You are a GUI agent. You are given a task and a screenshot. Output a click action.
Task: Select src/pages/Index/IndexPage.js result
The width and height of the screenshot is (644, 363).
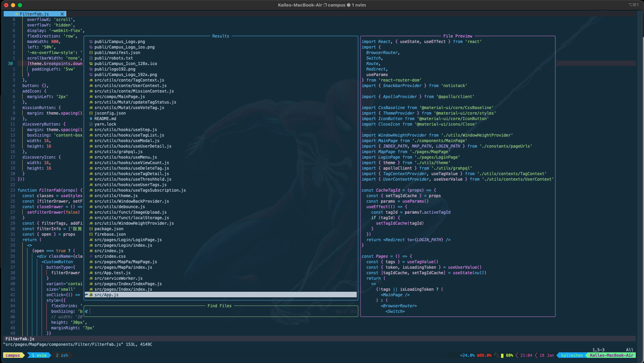coord(128,284)
